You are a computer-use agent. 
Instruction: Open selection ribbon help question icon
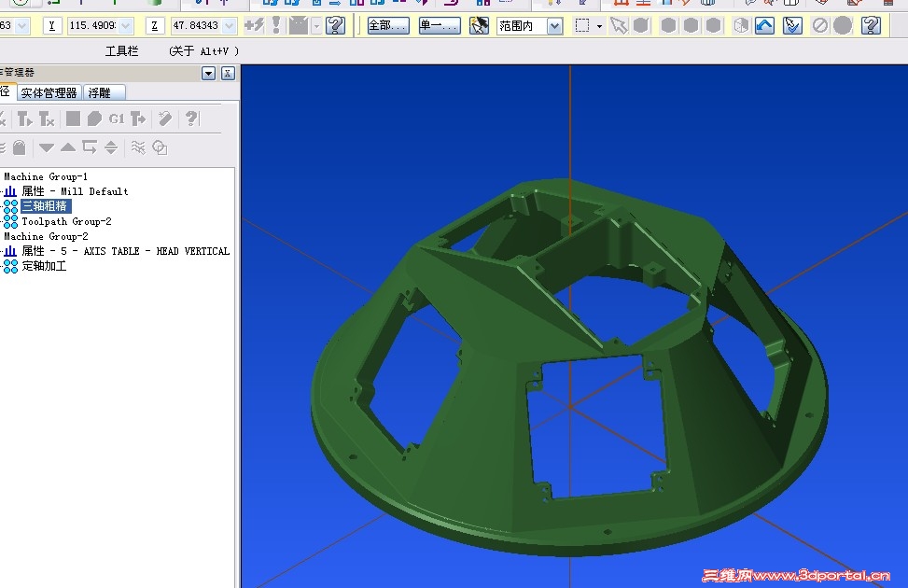871,25
